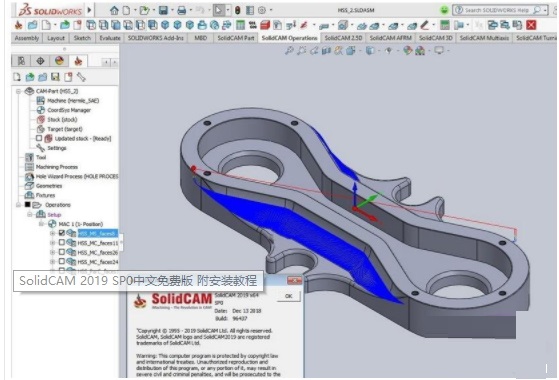Click the red close X icon in the toolbar
The image size is (559, 380).
531,25
